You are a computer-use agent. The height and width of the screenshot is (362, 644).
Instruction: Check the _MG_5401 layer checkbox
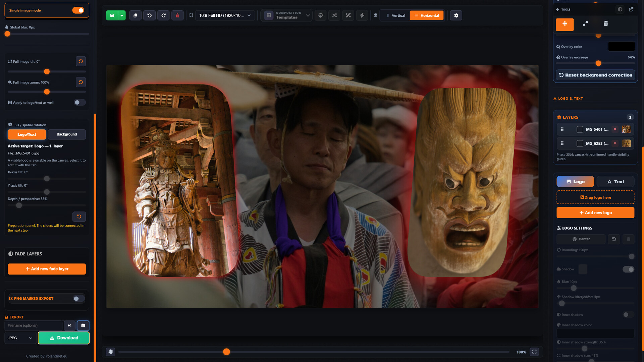tap(580, 129)
